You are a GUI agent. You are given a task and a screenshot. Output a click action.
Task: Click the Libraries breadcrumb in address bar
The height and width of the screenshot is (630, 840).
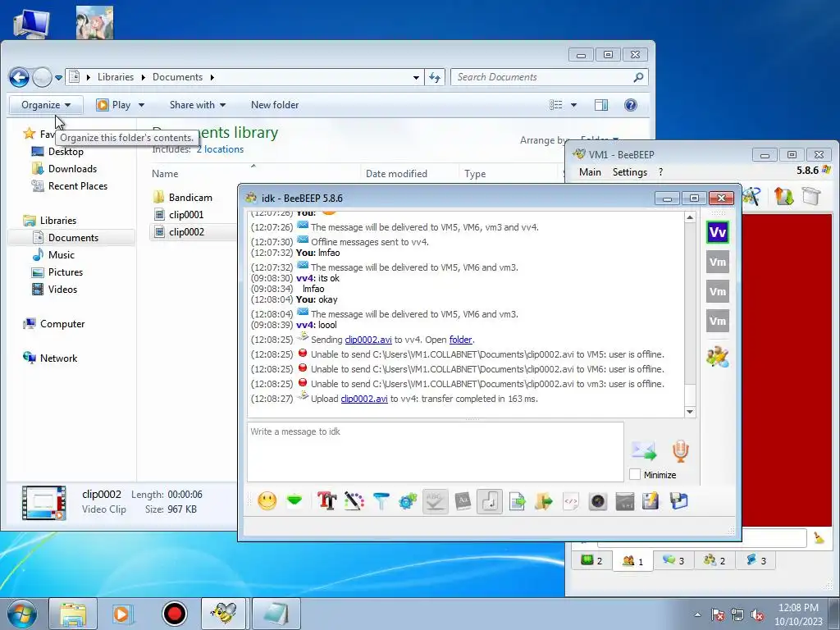(115, 77)
